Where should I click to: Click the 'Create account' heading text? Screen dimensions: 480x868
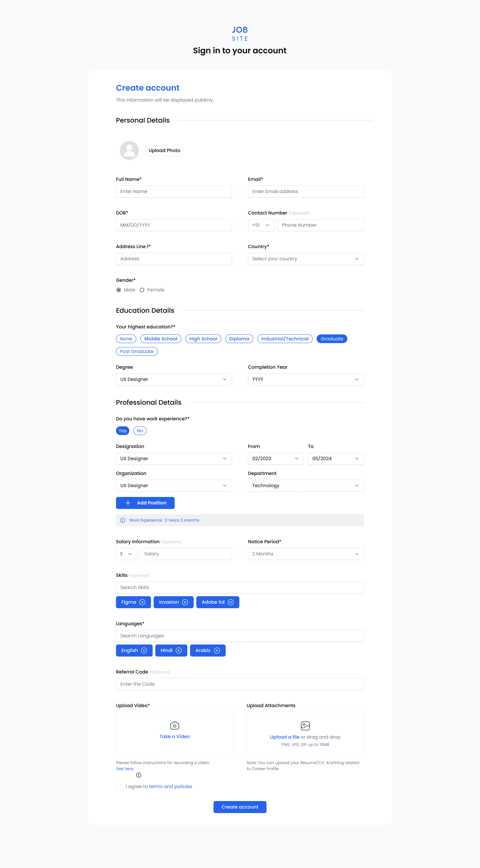click(148, 88)
